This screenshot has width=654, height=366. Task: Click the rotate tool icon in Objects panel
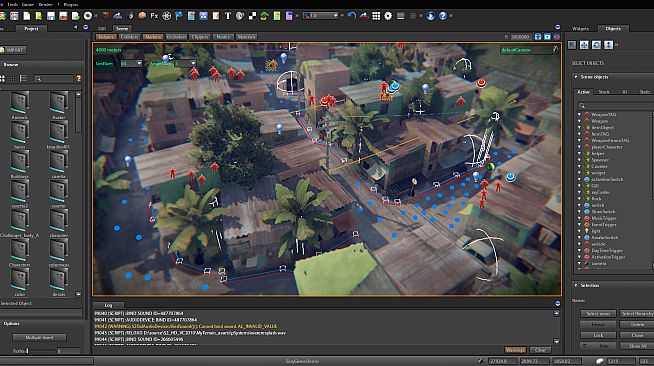tap(596, 45)
